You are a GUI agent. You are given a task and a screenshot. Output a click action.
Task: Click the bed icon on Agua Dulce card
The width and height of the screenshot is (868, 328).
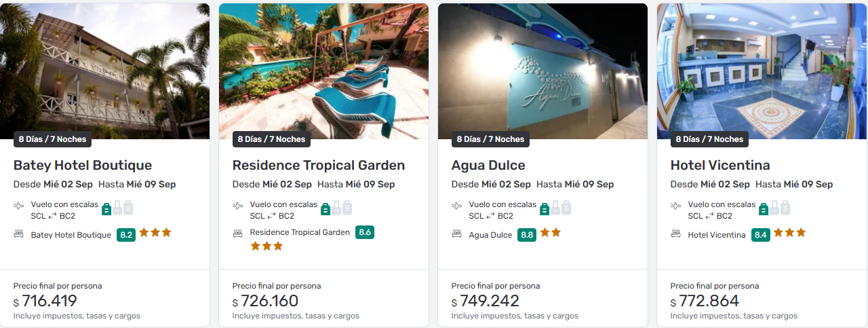pyautogui.click(x=457, y=234)
